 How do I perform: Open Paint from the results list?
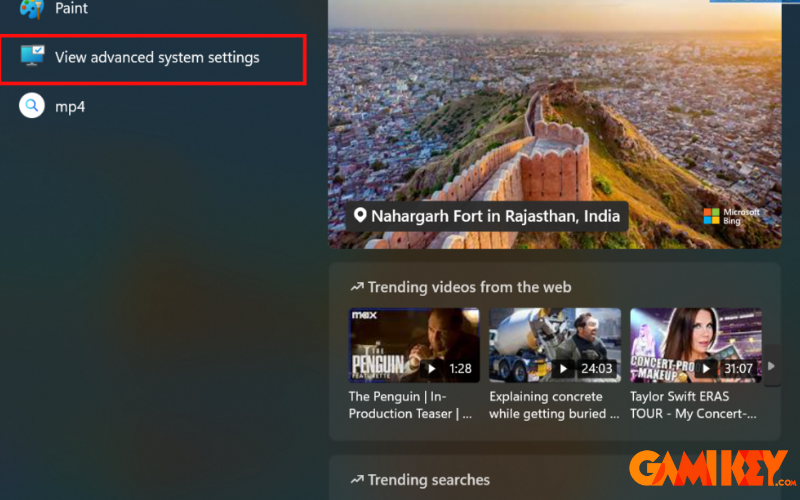pos(71,9)
